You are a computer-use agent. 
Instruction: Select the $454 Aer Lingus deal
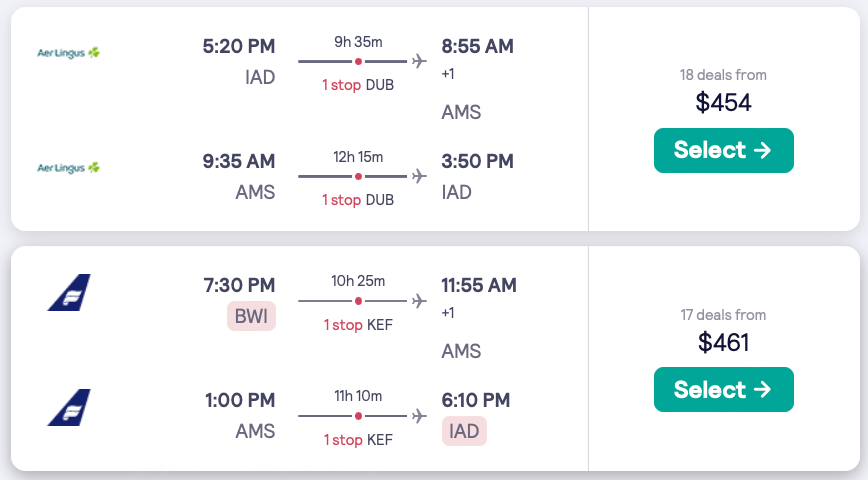click(723, 150)
